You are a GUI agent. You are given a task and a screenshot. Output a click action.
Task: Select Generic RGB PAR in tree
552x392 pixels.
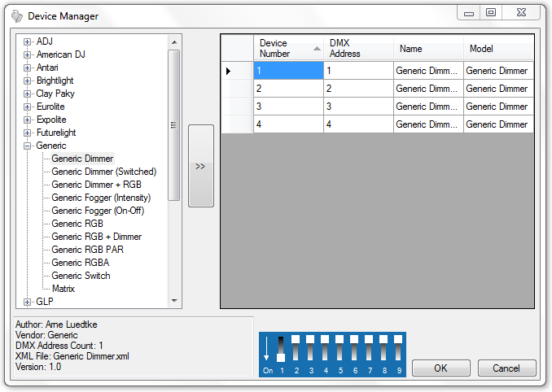87,250
